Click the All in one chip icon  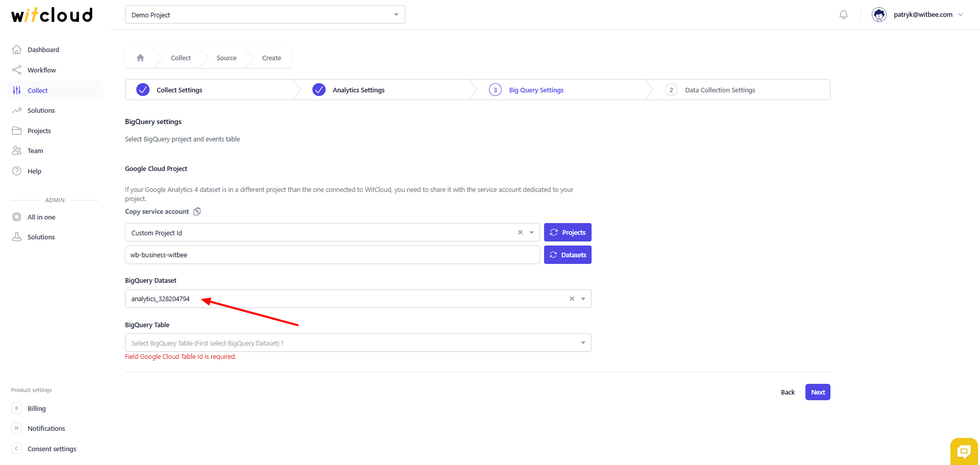click(17, 217)
